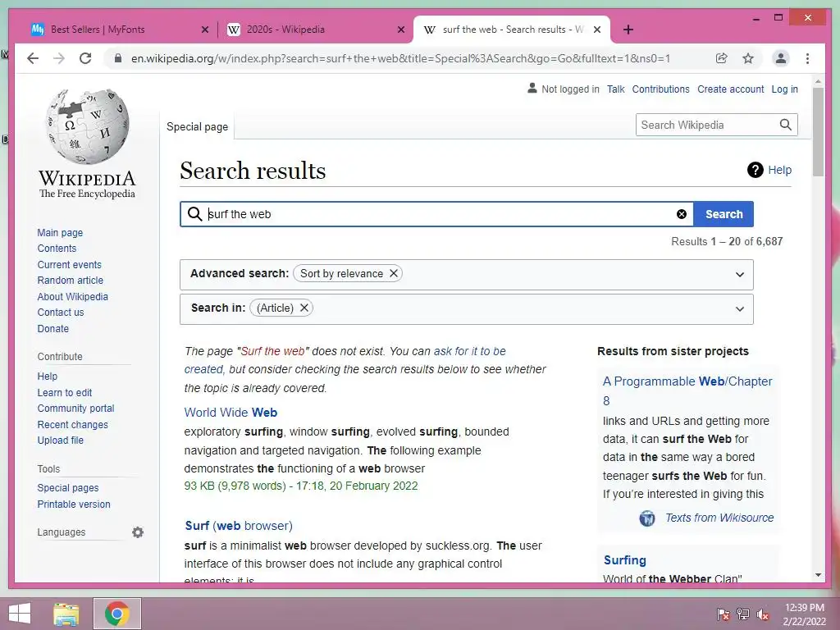
Task: Open the World Wide Web result
Action: point(231,413)
